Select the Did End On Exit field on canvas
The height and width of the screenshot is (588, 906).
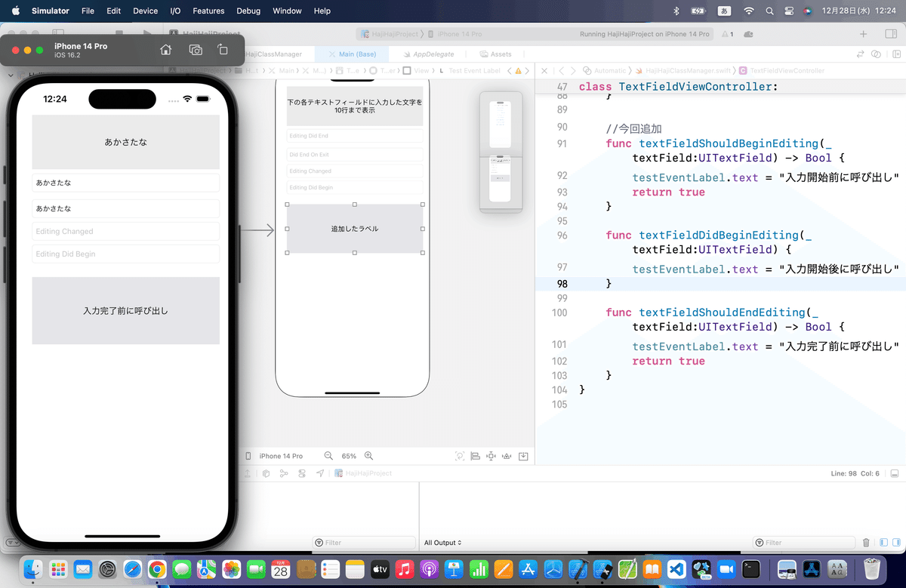coord(355,154)
